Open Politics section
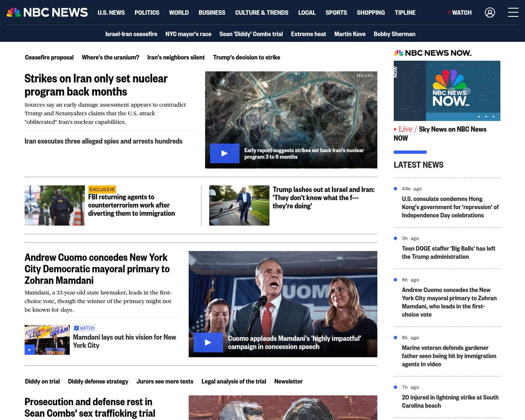 pos(147,13)
